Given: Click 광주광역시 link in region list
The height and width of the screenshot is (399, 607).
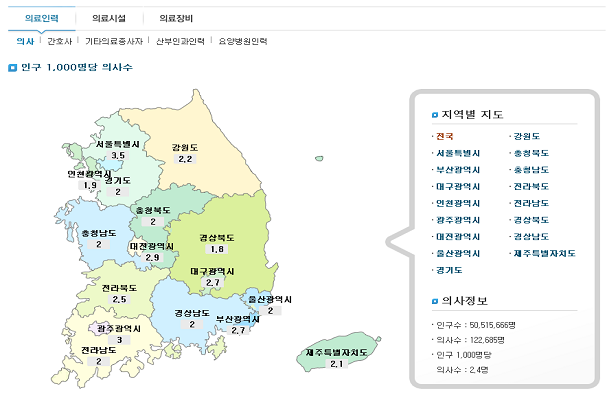Looking at the screenshot, I should coord(458,220).
